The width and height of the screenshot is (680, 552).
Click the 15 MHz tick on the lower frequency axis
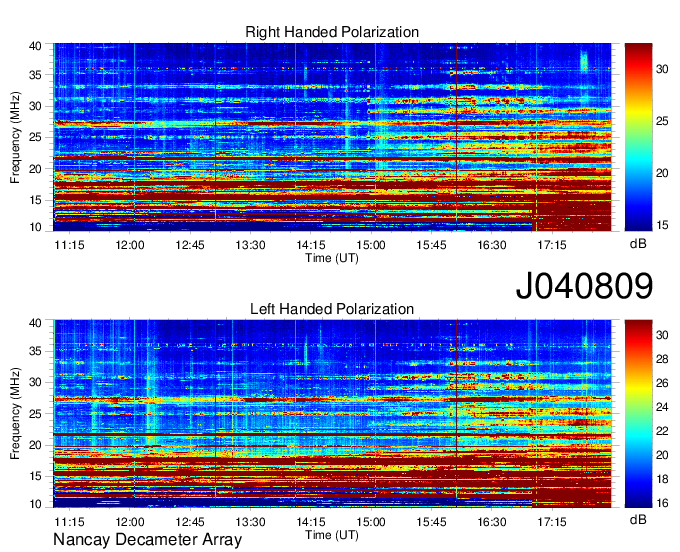click(35, 476)
